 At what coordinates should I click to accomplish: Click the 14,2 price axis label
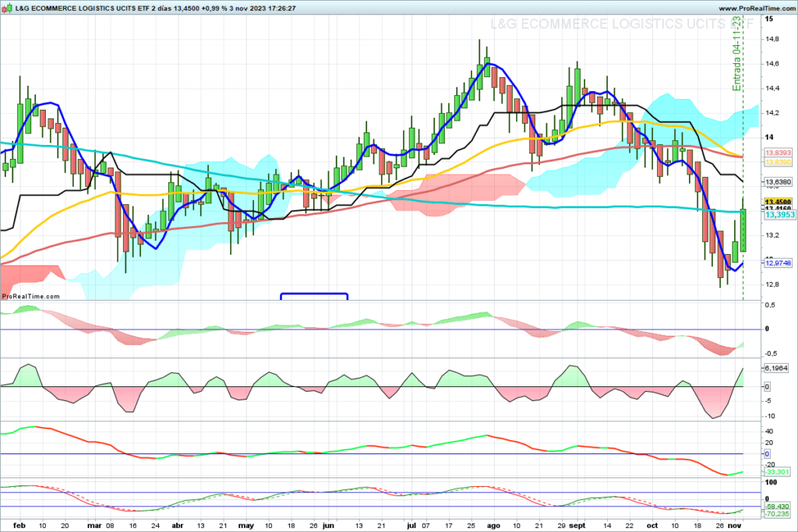772,112
